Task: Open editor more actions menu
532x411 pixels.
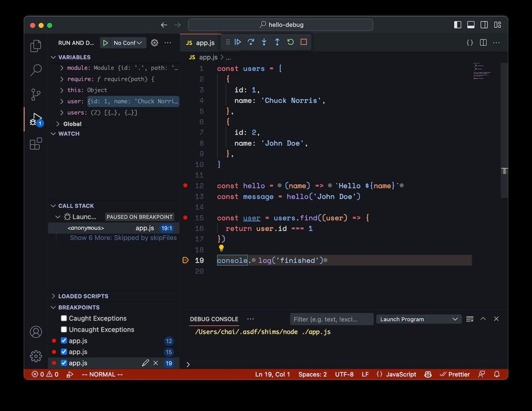Action: (x=497, y=43)
